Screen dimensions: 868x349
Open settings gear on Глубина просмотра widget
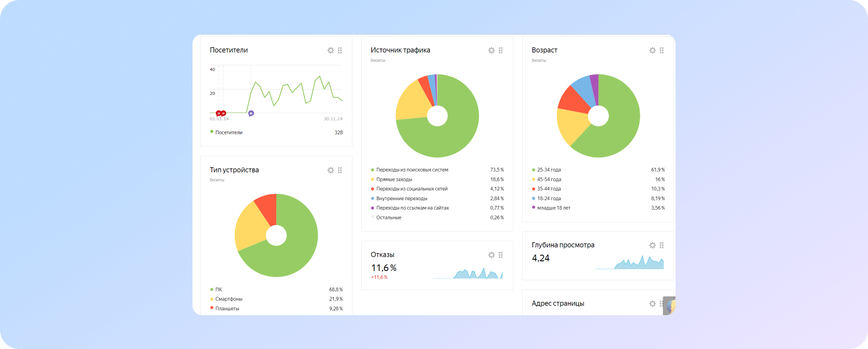(x=652, y=245)
